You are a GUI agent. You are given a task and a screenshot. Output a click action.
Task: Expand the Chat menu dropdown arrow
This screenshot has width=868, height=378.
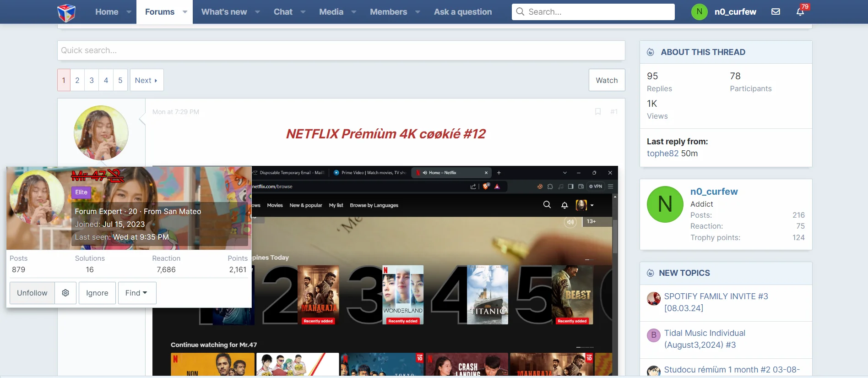pyautogui.click(x=303, y=12)
